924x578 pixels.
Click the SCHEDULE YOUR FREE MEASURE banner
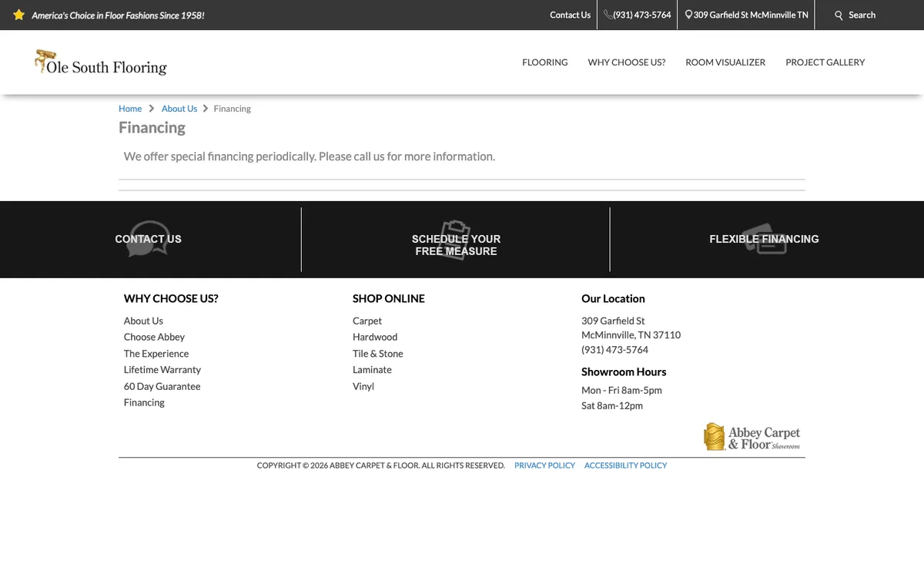pos(456,244)
